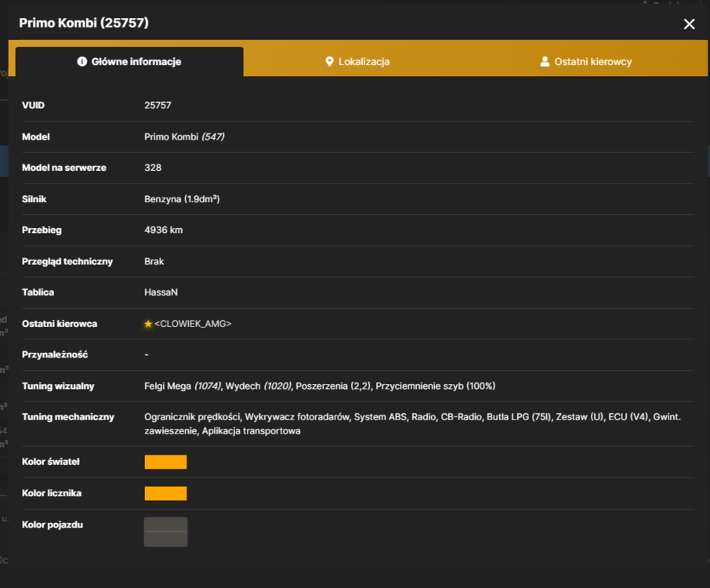710x588 pixels.
Task: Click the Tuning mechaniczny parts list
Action: coord(412,423)
